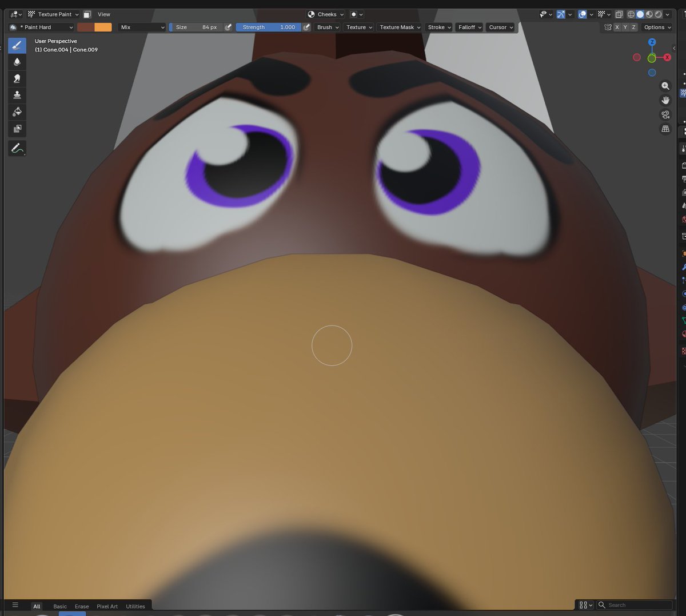Toggle X axis symmetry

(617, 27)
